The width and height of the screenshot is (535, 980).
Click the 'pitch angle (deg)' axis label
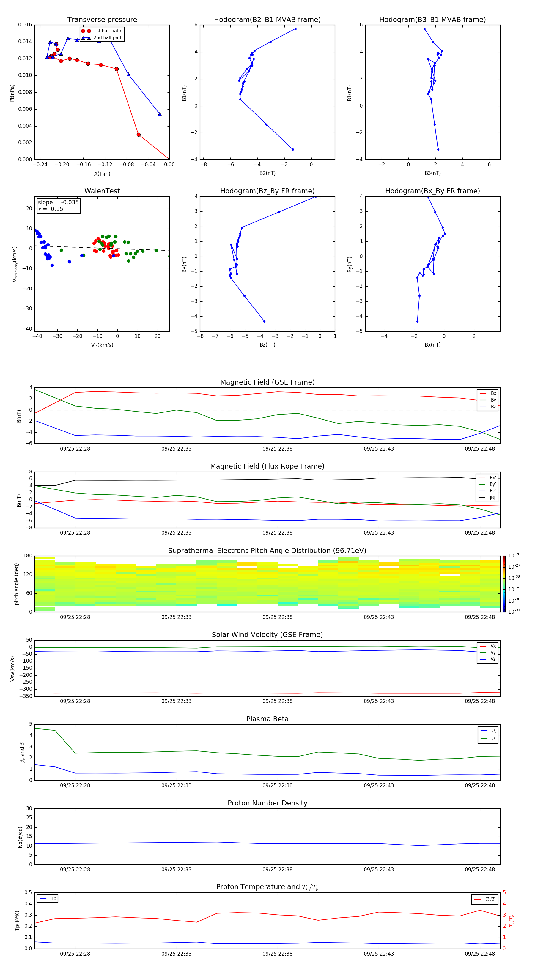point(16,584)
